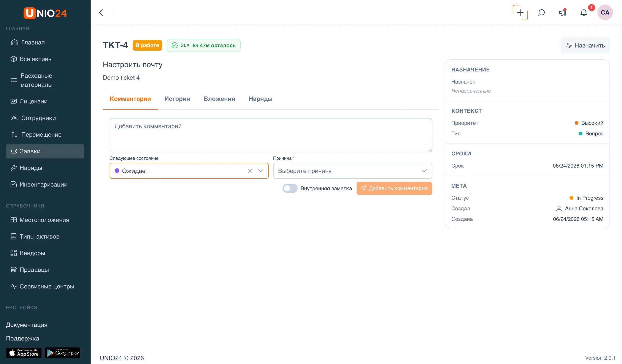Image resolution: width=622 pixels, height=364 pixels.
Task: Expand the Следующее состояние dropdown arrow
Action: click(260, 171)
